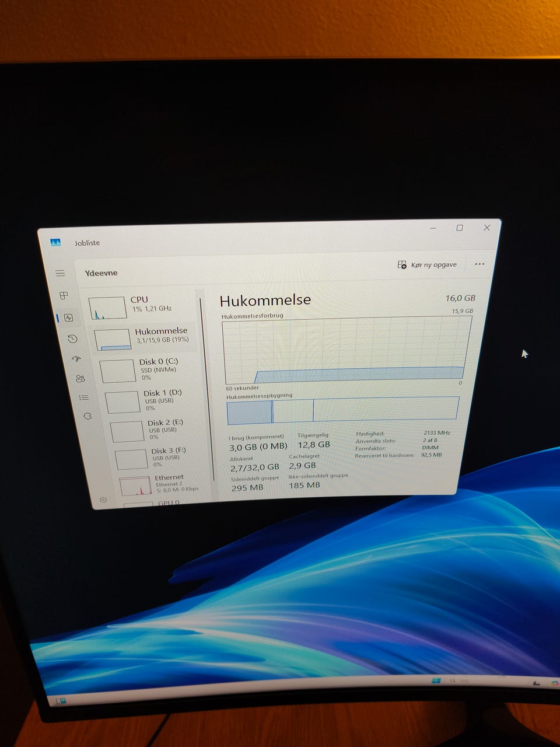560x747 pixels.
Task: Maximize the Jobliste window
Action: [460, 228]
